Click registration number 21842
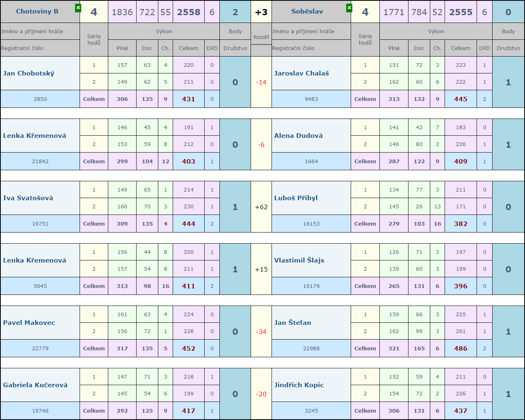The image size is (525, 420). pos(40,161)
